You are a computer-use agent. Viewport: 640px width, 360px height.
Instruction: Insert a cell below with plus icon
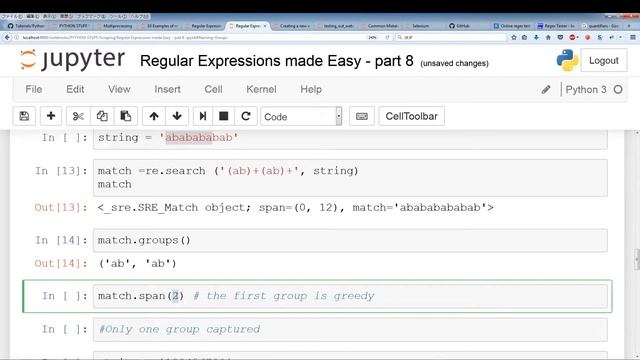click(x=51, y=116)
